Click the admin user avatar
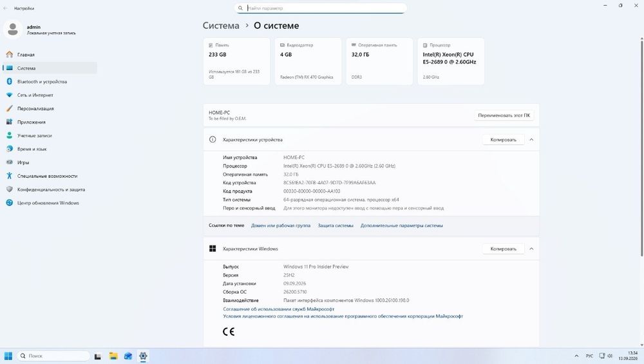 [x=13, y=30]
